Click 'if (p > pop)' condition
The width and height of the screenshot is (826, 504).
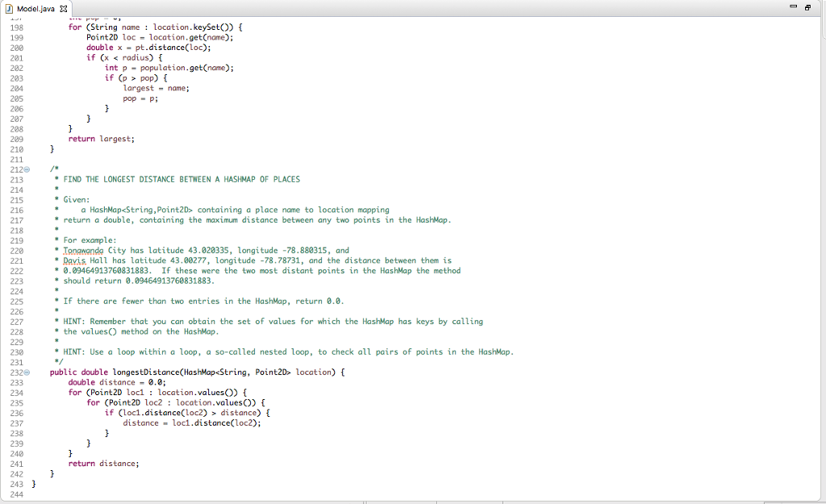pos(136,78)
